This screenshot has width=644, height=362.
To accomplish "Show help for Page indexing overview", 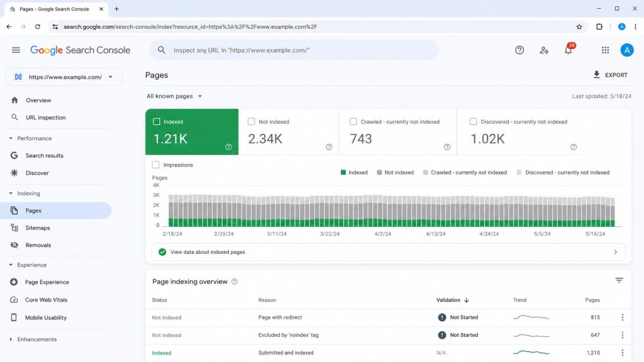I will (x=235, y=282).
